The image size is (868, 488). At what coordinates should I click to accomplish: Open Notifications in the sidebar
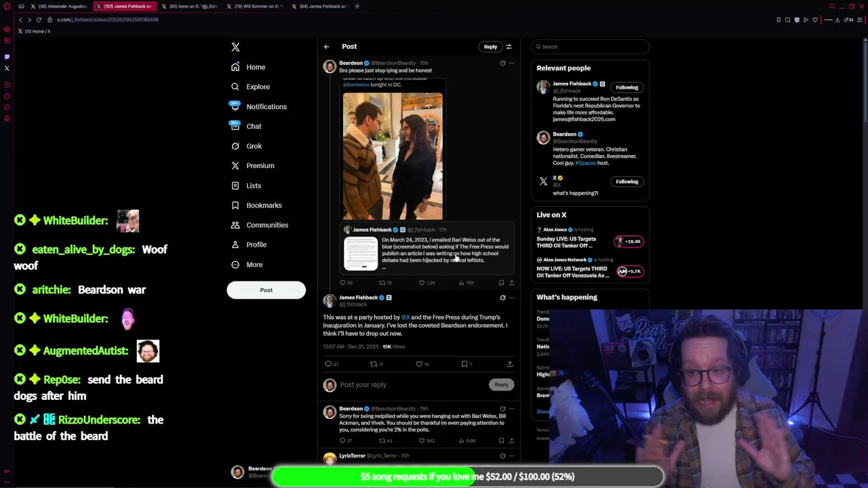point(258,106)
